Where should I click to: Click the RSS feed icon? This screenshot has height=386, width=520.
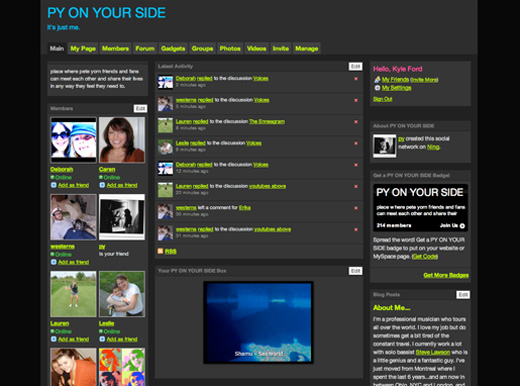[160, 251]
